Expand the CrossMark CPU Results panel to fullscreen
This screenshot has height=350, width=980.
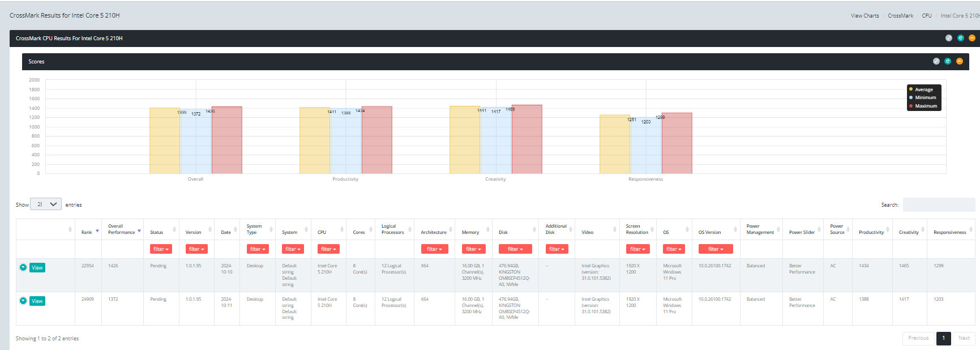[x=949, y=38]
